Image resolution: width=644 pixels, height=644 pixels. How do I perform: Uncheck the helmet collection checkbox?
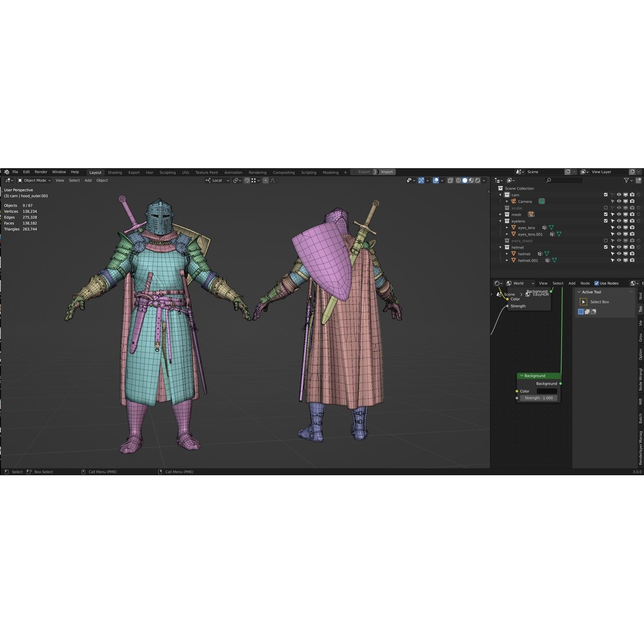[606, 247]
